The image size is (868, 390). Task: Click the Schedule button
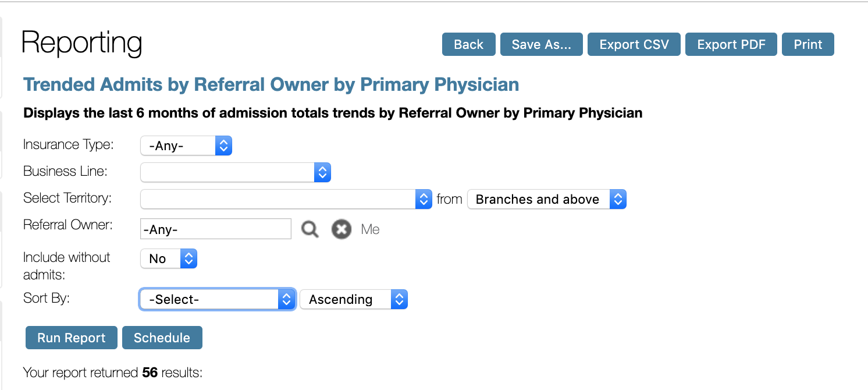coord(162,338)
